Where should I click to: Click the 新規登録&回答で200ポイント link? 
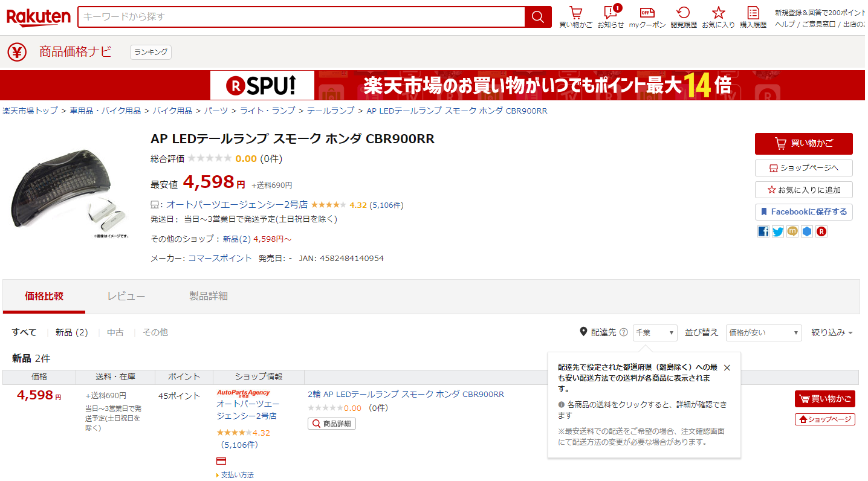click(x=820, y=13)
